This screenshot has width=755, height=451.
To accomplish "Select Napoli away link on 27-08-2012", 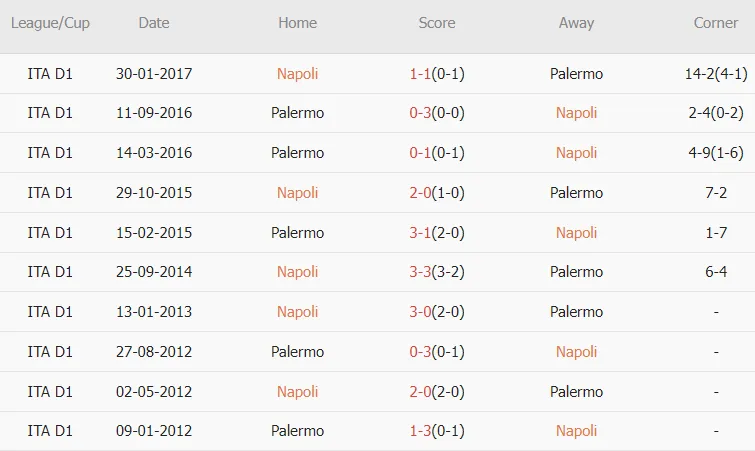I will click(576, 351).
